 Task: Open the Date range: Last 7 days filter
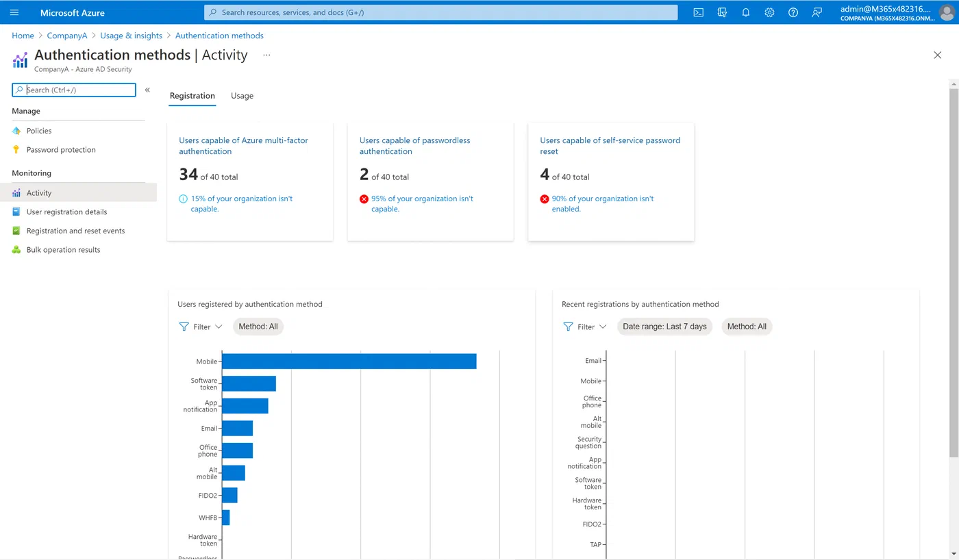coord(664,327)
